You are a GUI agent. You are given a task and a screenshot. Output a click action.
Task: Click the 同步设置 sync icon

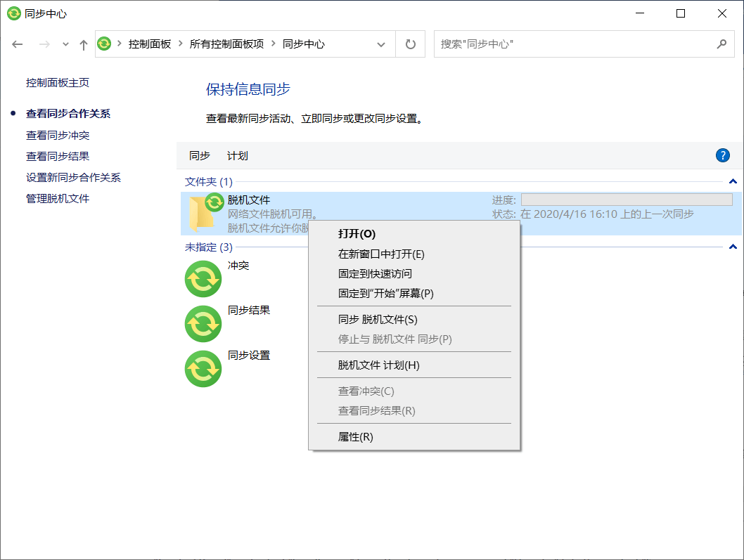[203, 369]
